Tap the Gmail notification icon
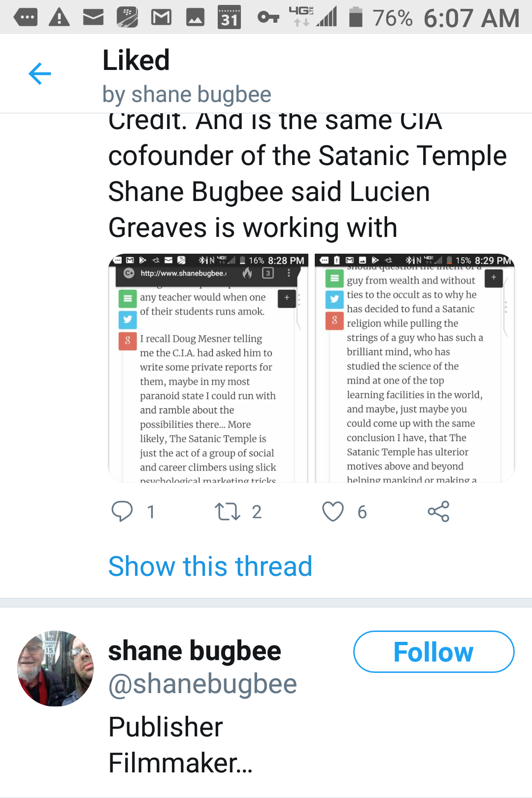Image resolution: width=532 pixels, height=798 pixels. pos(161,18)
